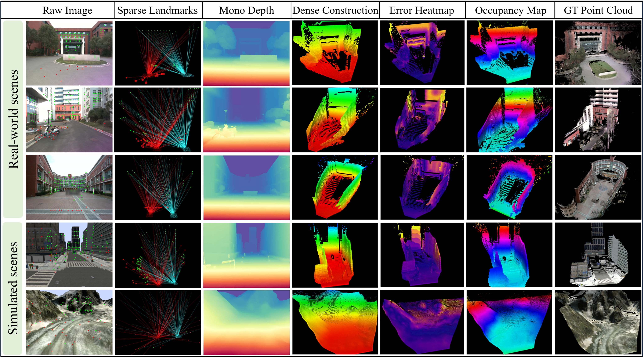The image size is (644, 358).
Task: Click the Dense Construction column header
Action: 335,10
